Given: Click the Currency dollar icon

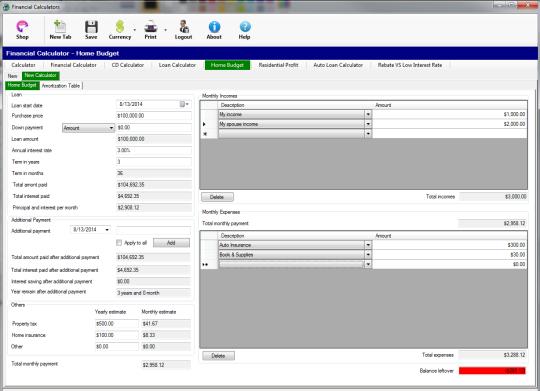Looking at the screenshot, I should tap(120, 27).
